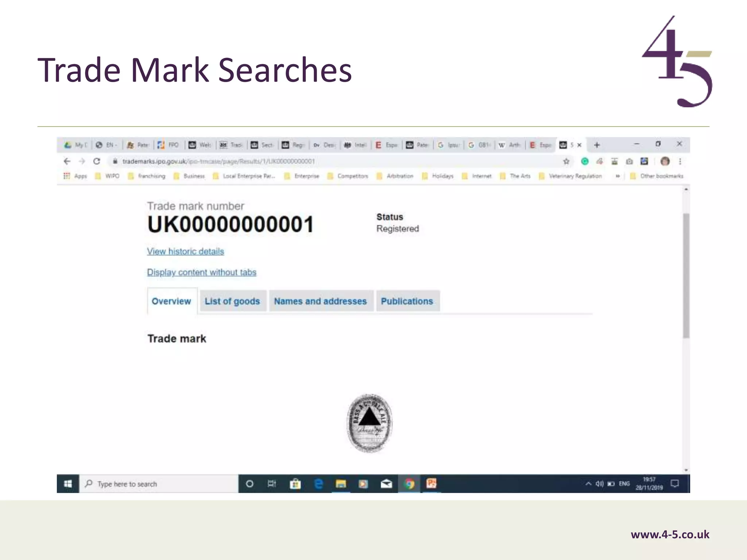
Task: Show hidden system tray icons chevron
Action: click(588, 484)
